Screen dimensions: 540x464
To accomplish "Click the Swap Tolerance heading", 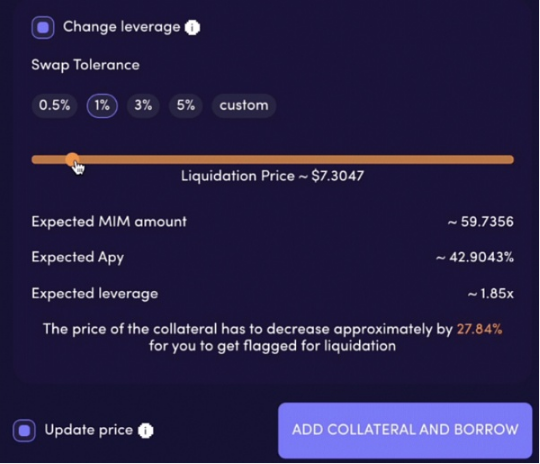I will [85, 65].
